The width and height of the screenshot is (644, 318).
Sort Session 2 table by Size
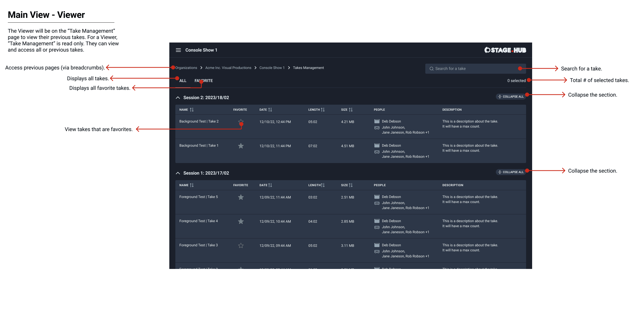tap(351, 110)
